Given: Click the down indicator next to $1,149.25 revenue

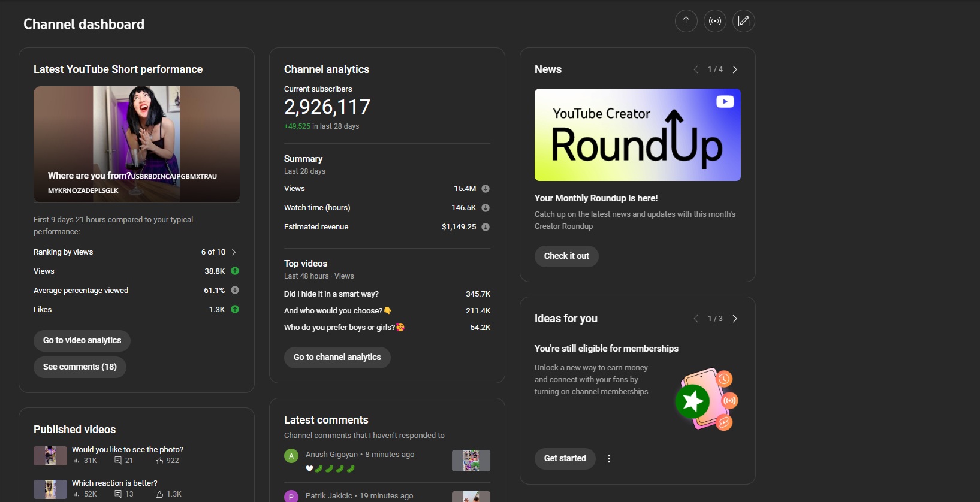Looking at the screenshot, I should 486,227.
